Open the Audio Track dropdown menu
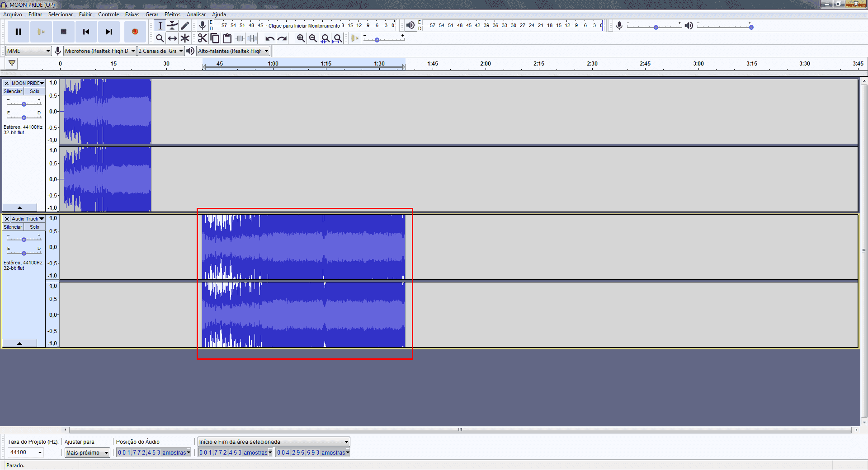The height and width of the screenshot is (470, 868). point(28,219)
